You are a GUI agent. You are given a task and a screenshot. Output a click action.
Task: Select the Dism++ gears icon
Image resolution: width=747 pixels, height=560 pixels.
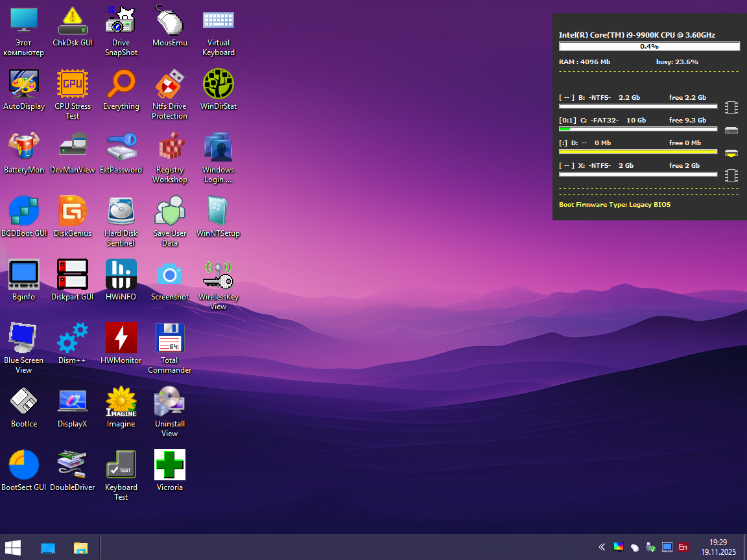point(73,338)
